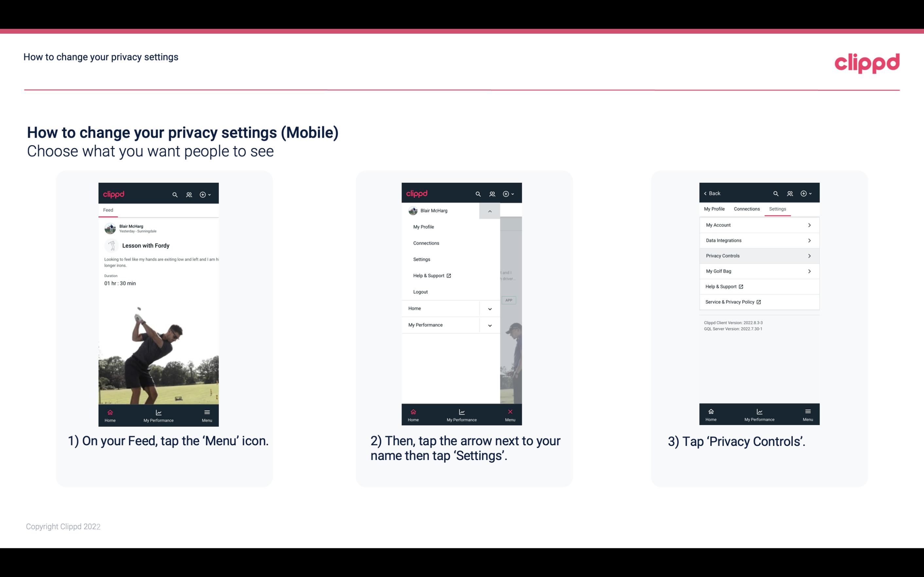Expand the My Performance dropdown in menu

tap(489, 324)
